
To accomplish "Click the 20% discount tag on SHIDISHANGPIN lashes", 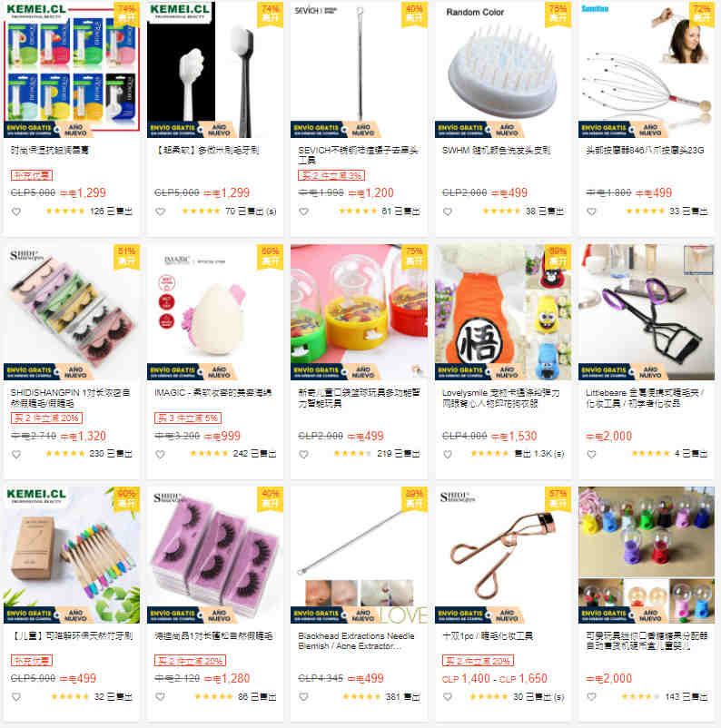I will coord(46,418).
